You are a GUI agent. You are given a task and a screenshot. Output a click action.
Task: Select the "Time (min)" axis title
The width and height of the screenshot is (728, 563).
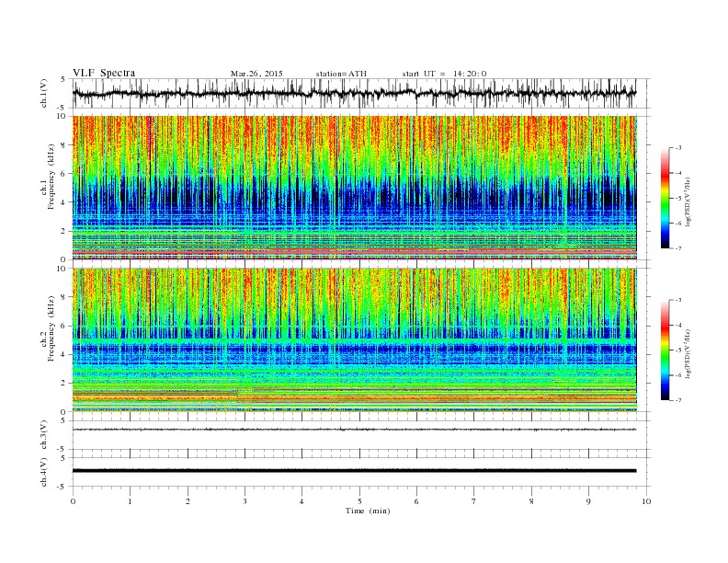point(368,511)
